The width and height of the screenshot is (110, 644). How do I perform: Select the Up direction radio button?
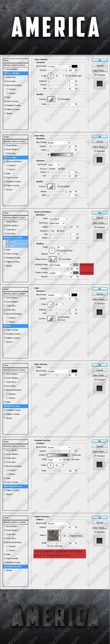coord(50,231)
